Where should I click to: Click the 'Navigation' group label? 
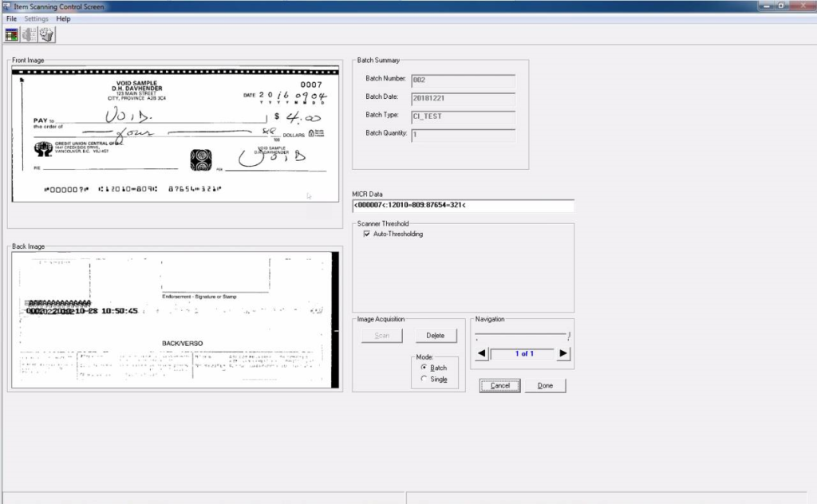[490, 319]
